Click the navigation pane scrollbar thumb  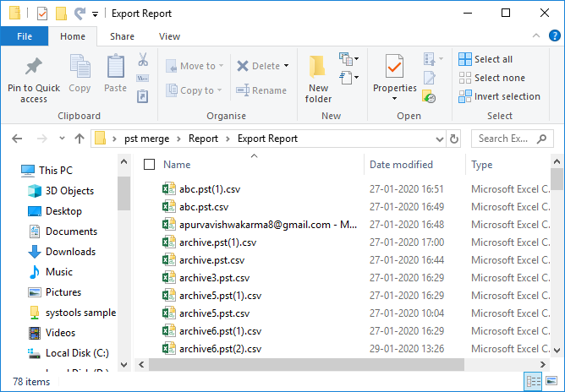coord(124,193)
